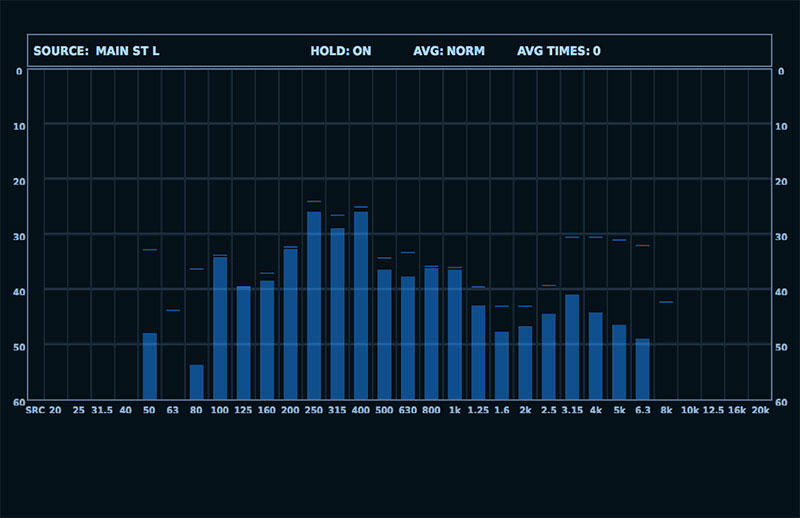Select the 1k frequency axis label
The height and width of the screenshot is (518, 800).
(x=455, y=410)
